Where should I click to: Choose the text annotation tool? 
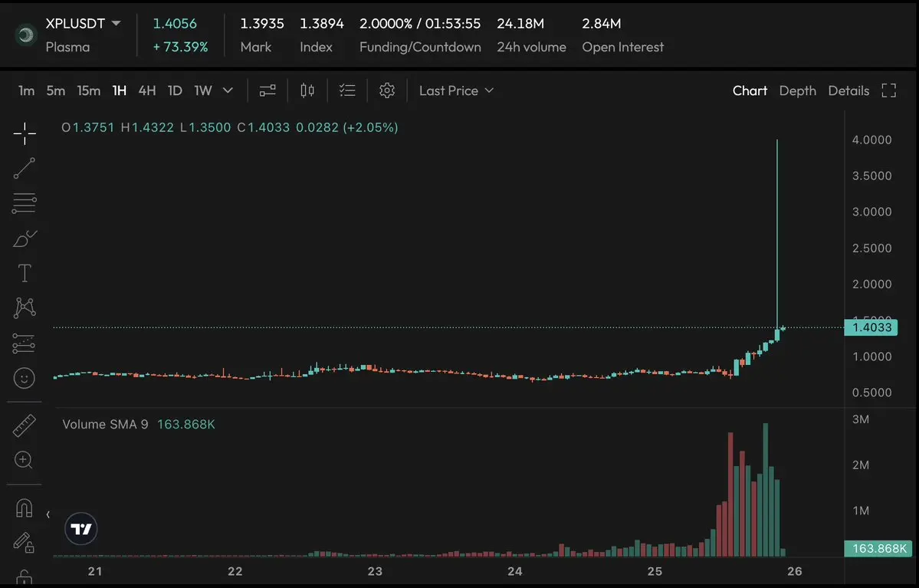[x=25, y=273]
